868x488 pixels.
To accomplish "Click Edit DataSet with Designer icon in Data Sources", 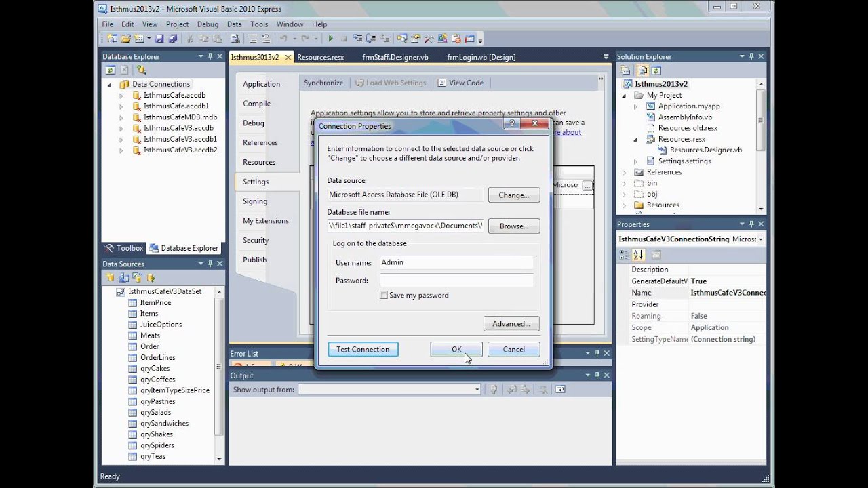I will click(124, 278).
